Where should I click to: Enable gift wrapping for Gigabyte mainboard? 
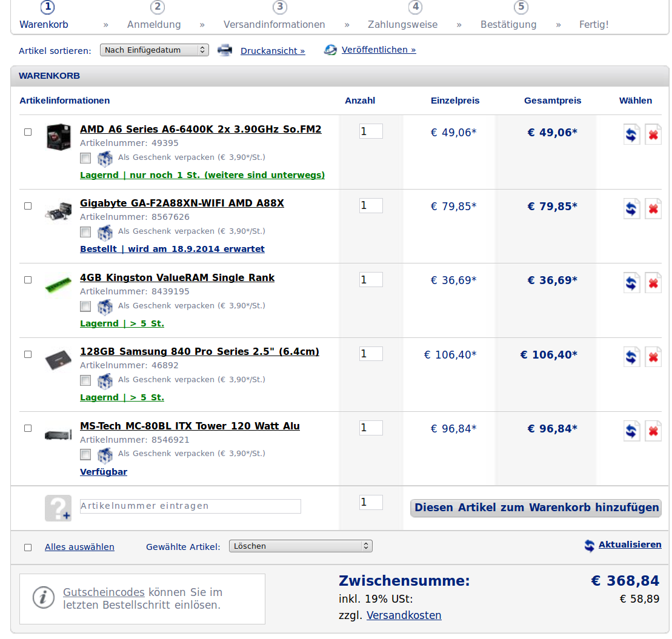[x=85, y=232]
